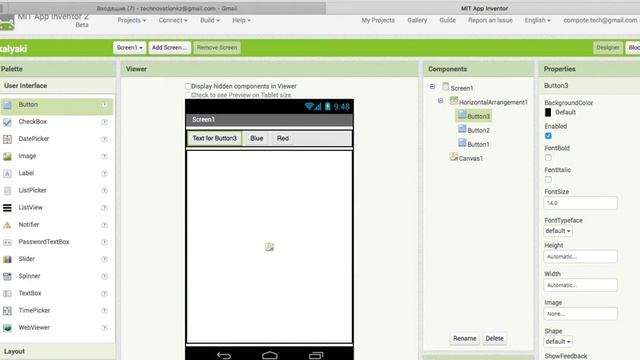Image resolution: width=640 pixels, height=360 pixels.
Task: Open the Help menu
Action: click(x=241, y=20)
